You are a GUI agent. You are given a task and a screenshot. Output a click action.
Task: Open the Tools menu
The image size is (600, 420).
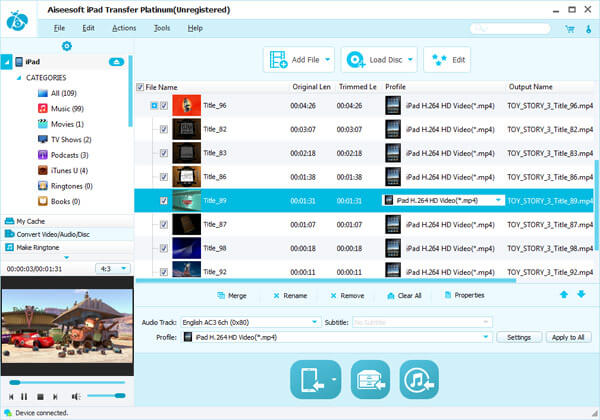point(162,28)
